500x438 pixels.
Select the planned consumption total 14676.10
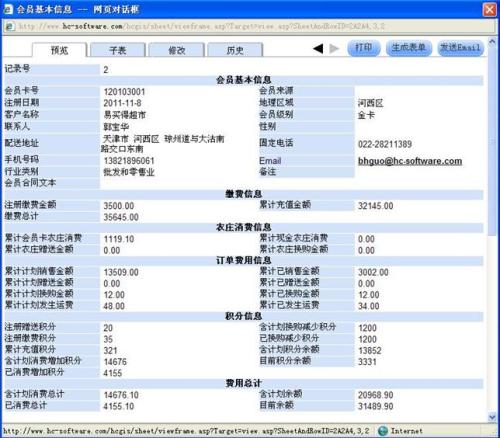pos(121,395)
